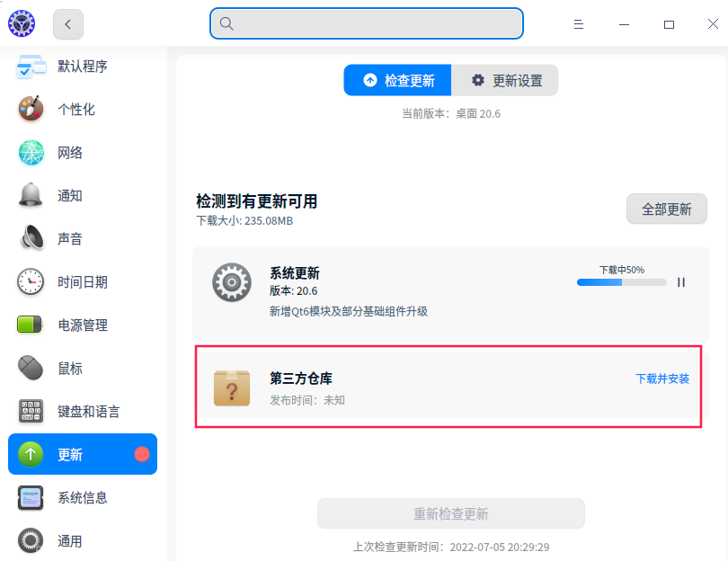The image size is (728, 561).
Task: Open 通知 settings label
Action: 70,195
